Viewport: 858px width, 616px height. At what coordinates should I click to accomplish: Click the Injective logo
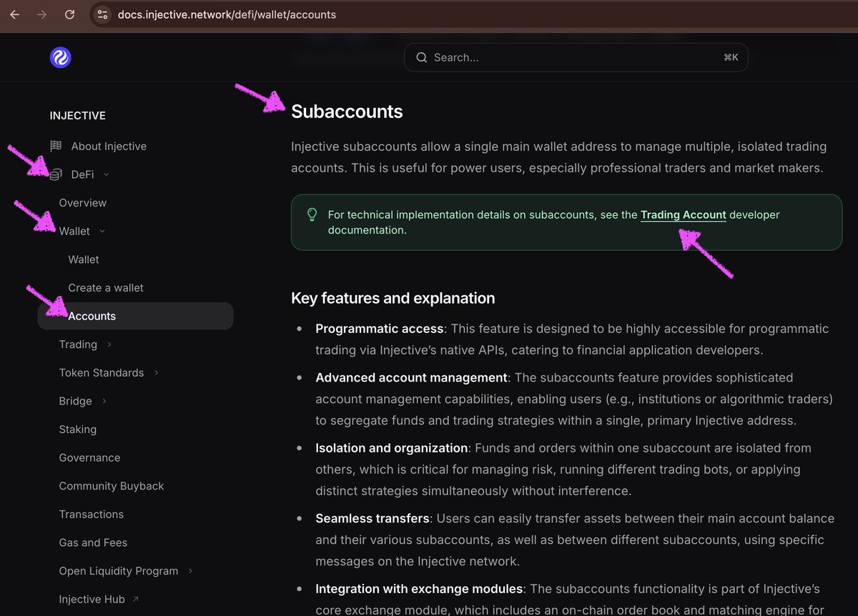pos(61,57)
